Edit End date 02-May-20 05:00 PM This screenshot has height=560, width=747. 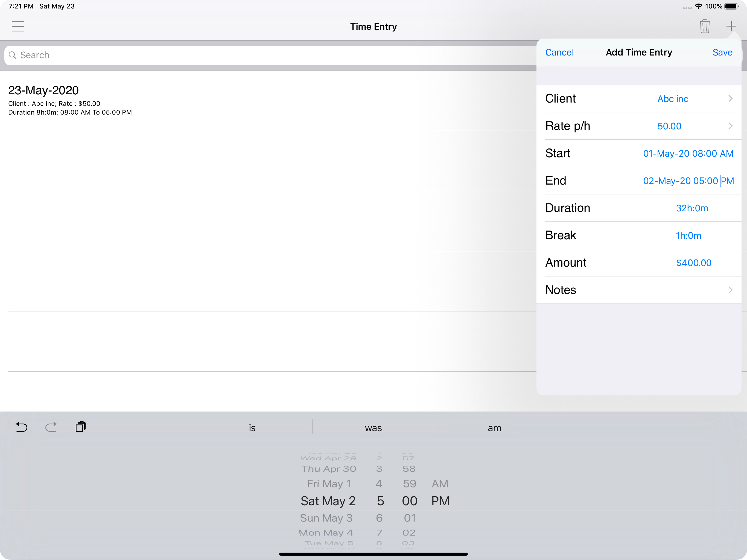coord(688,181)
